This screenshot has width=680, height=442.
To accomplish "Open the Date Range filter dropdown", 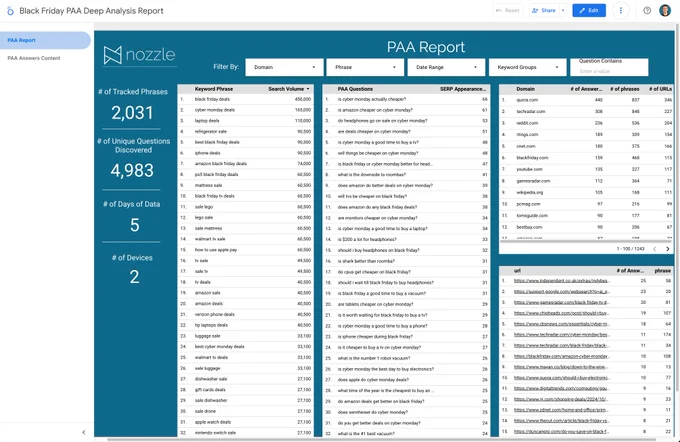I will click(x=446, y=67).
